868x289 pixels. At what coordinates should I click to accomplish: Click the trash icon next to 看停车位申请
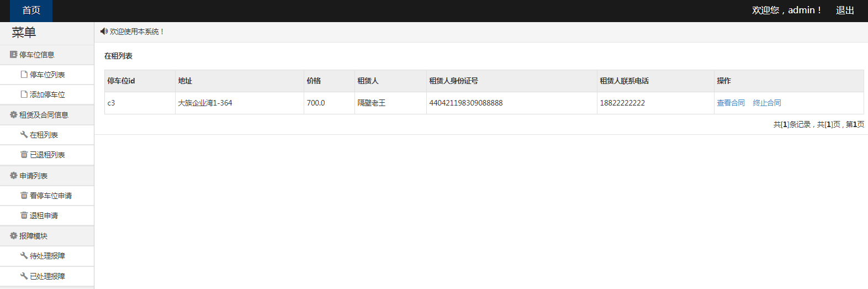(24, 196)
